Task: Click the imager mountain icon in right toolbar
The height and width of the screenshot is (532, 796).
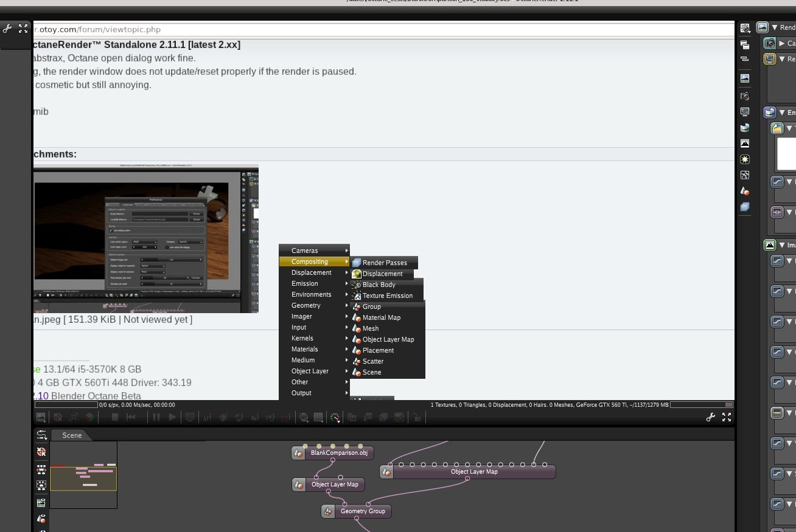Action: pyautogui.click(x=745, y=143)
